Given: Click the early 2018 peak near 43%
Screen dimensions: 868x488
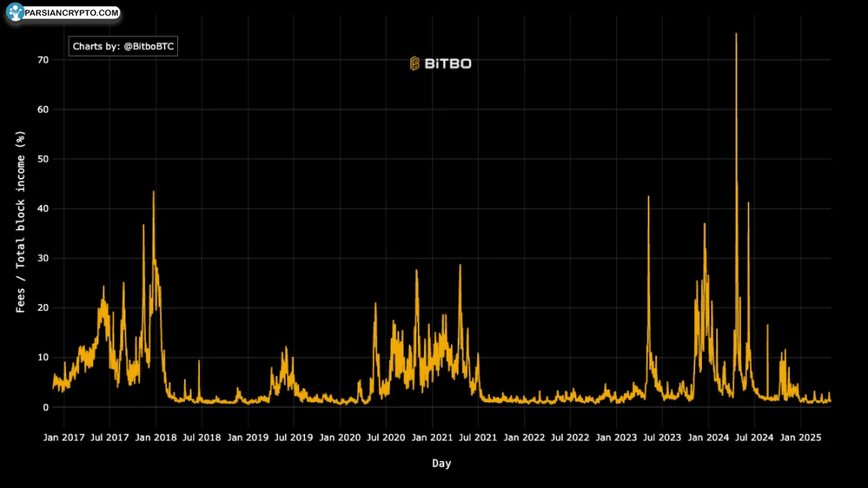Looking at the screenshot, I should click(153, 192).
